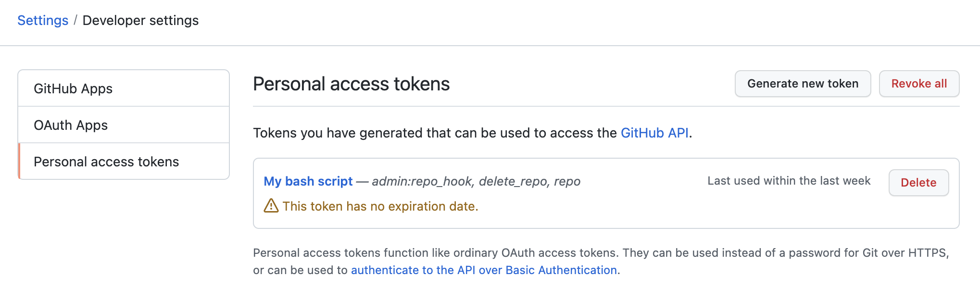Click the no expiration date warning text
The width and height of the screenshot is (980, 301).
click(380, 206)
